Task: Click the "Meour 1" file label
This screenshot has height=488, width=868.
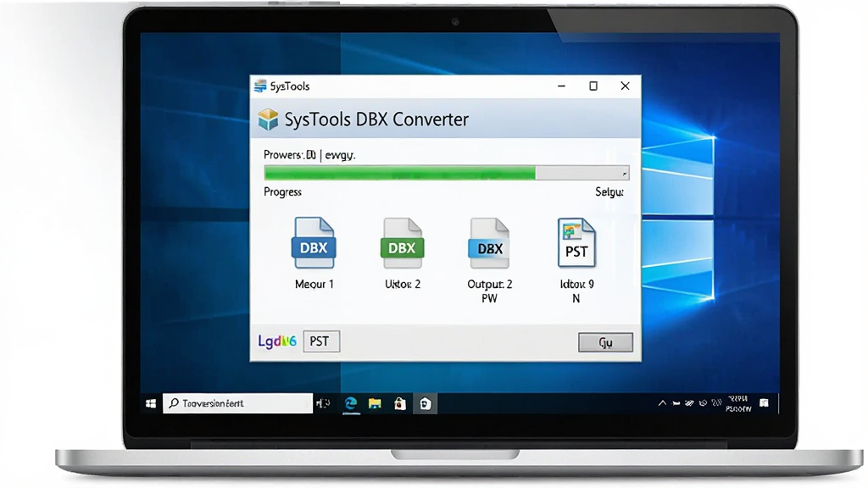Action: (x=314, y=284)
